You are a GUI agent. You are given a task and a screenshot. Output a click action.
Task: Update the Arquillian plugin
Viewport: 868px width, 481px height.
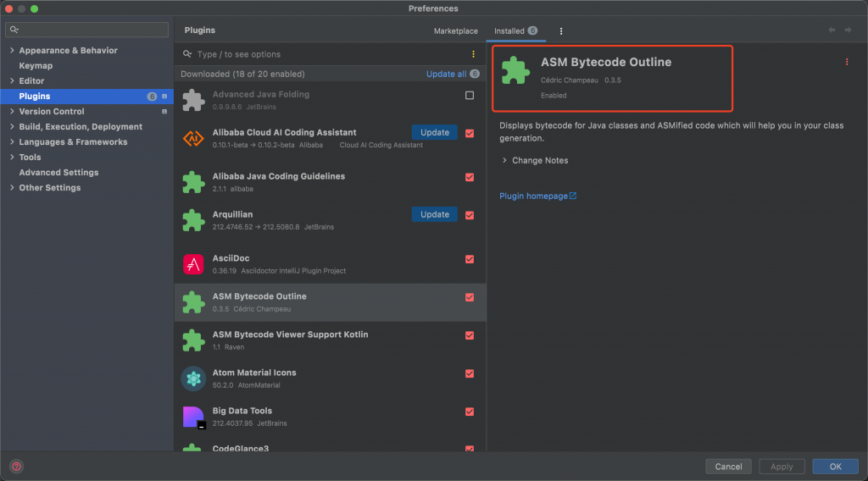434,214
